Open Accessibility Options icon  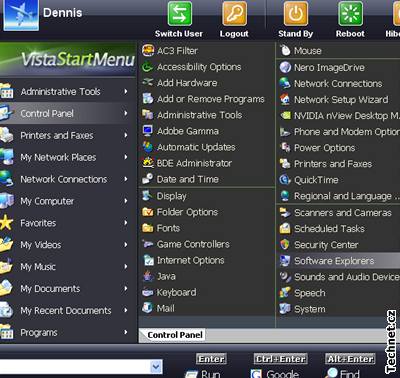point(148,67)
